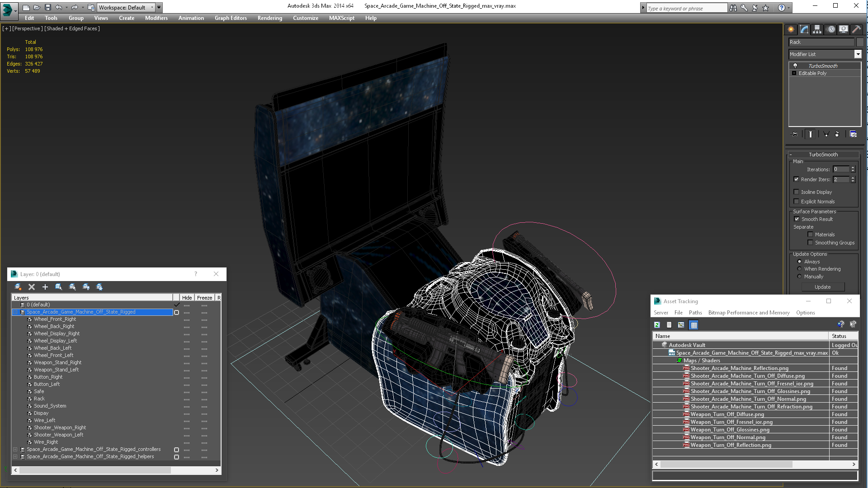Open Paths menu in Asset Tracking

[695, 313]
